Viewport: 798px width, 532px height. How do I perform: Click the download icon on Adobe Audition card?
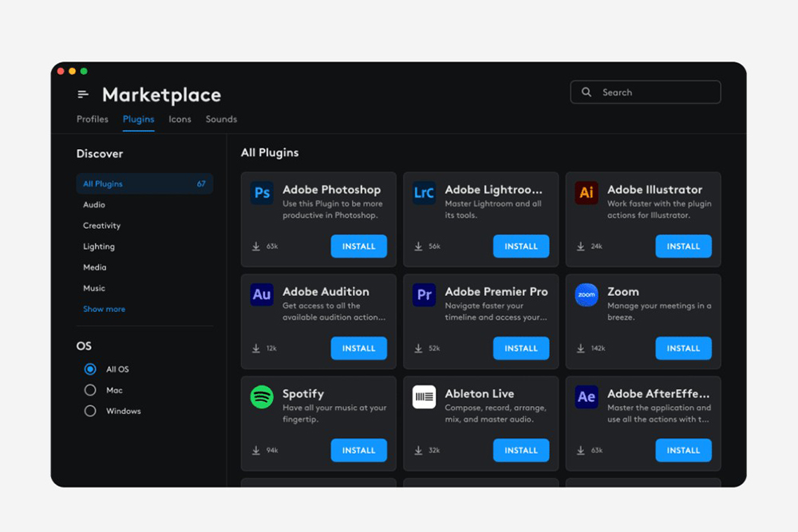click(x=256, y=349)
